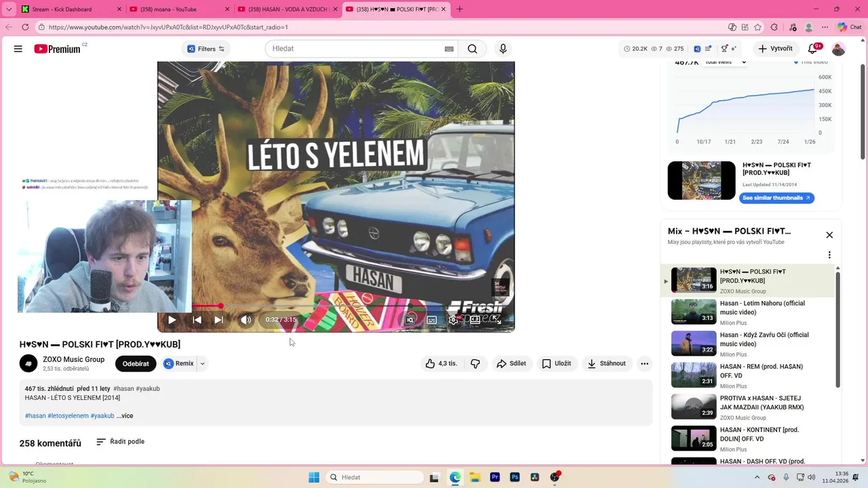Viewport: 868px width, 488px height.
Task: Open the notifications bell
Action: tap(812, 49)
